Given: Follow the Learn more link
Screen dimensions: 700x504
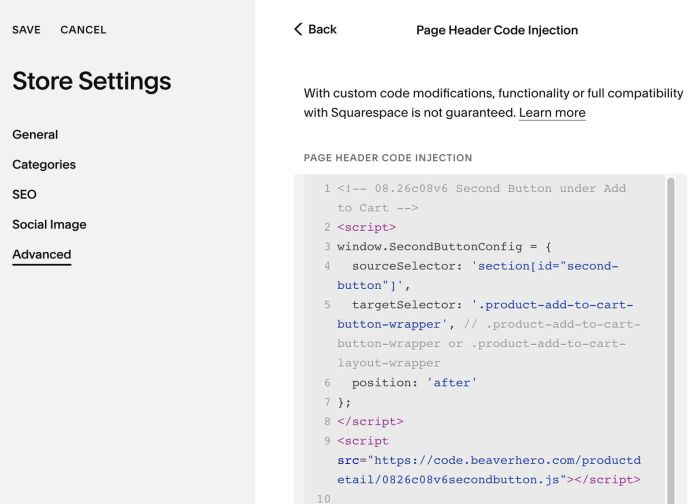Looking at the screenshot, I should pyautogui.click(x=552, y=112).
